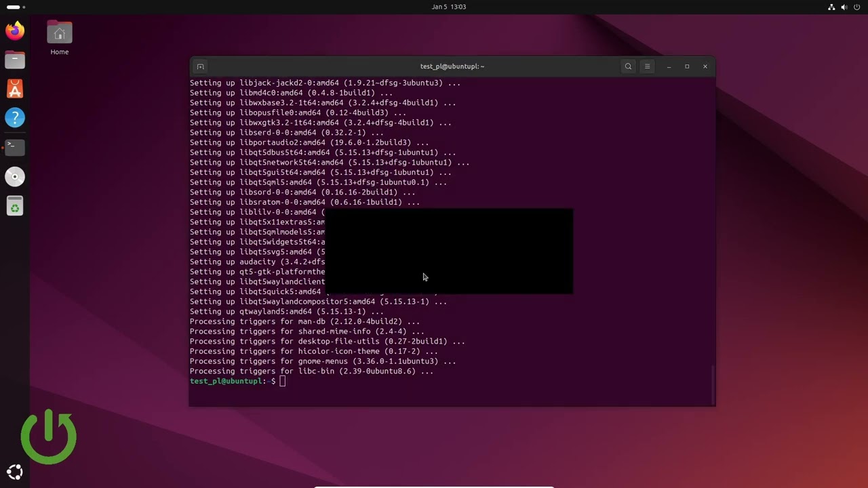
Task: Click power icon in top bar
Action: tap(857, 7)
